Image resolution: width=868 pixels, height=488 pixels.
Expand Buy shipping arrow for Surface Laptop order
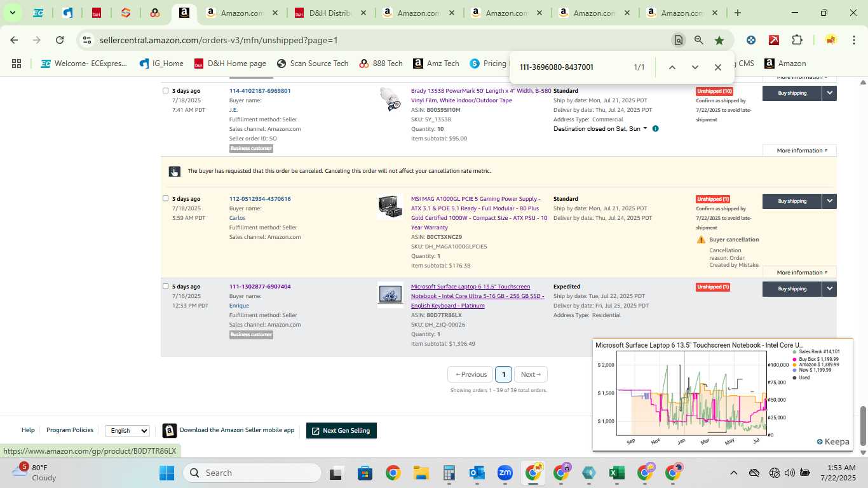tap(829, 288)
